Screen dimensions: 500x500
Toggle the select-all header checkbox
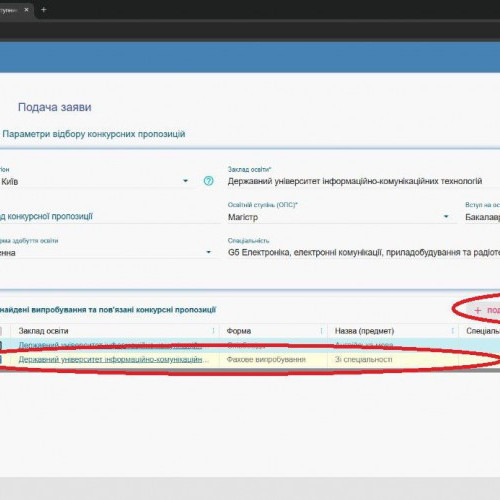point(1,331)
